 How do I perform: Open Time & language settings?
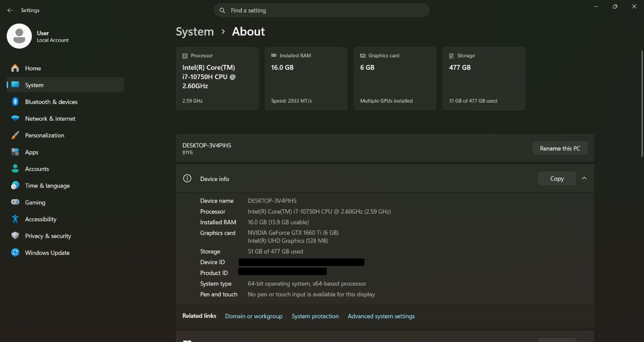[x=65, y=186]
